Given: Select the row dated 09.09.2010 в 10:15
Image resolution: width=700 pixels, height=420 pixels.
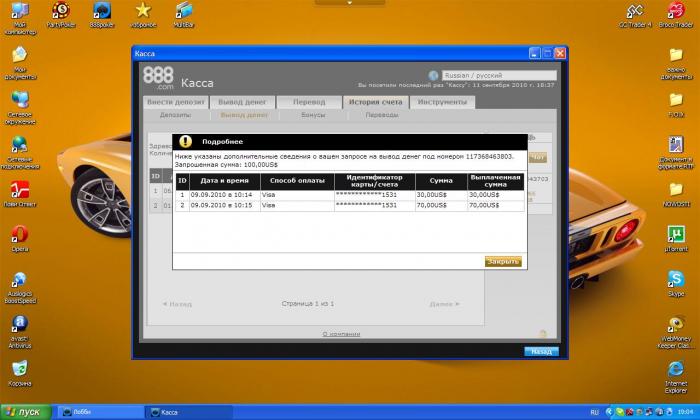Looking at the screenshot, I should coord(350,205).
